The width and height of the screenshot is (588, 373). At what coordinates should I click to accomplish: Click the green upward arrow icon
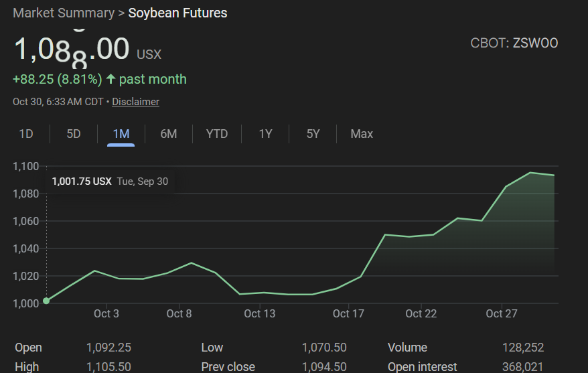[x=111, y=80]
